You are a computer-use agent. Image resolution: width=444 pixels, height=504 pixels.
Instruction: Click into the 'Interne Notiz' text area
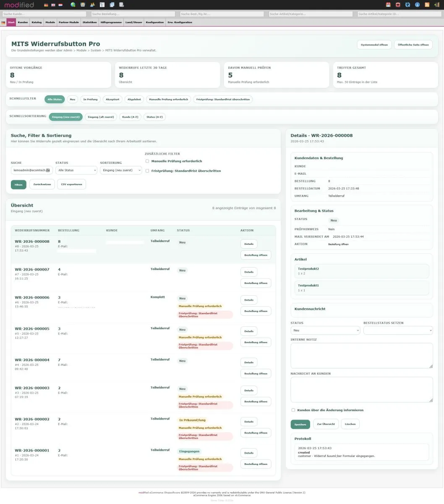(361, 355)
